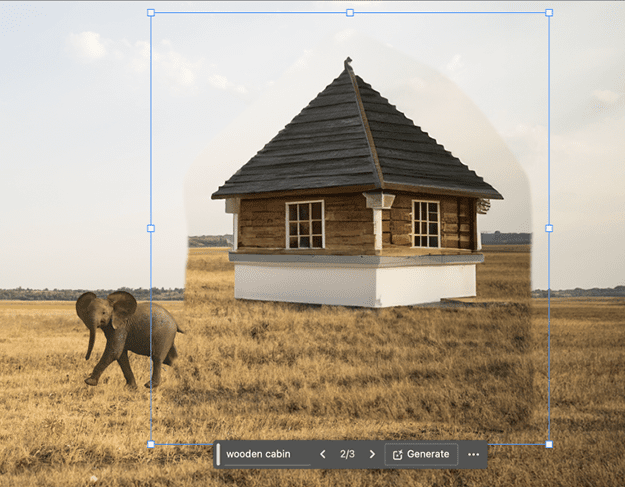Click the top-center selection handle
This screenshot has width=625, height=487.
(x=350, y=13)
